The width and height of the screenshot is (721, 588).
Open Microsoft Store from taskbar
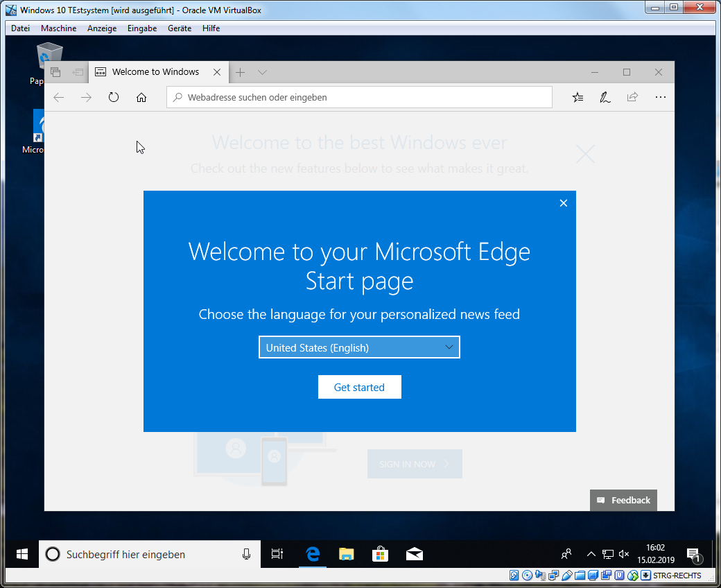point(380,554)
